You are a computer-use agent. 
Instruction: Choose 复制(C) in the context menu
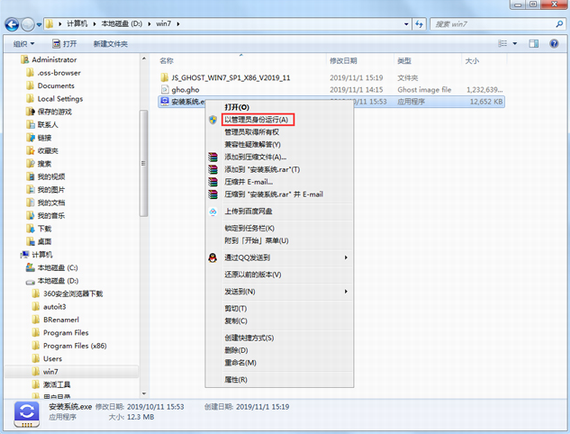[236, 321]
